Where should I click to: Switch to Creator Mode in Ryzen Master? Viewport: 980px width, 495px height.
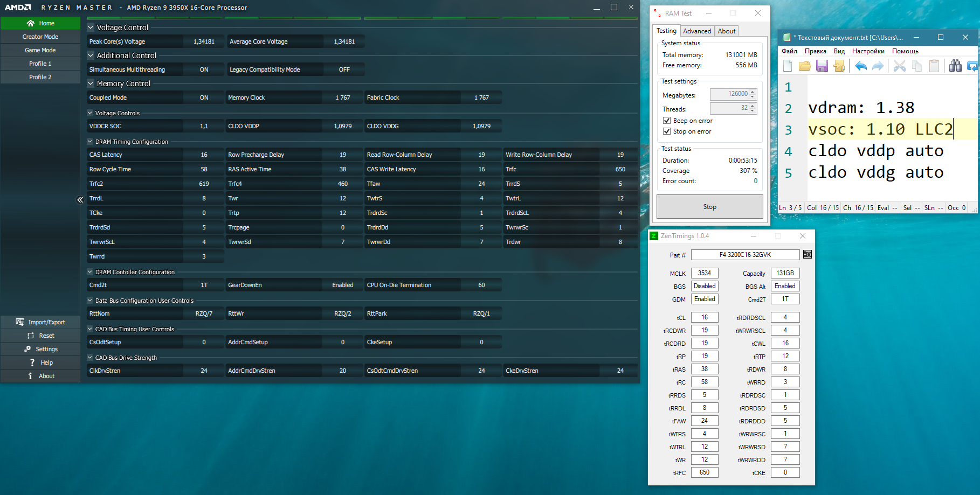tap(40, 37)
